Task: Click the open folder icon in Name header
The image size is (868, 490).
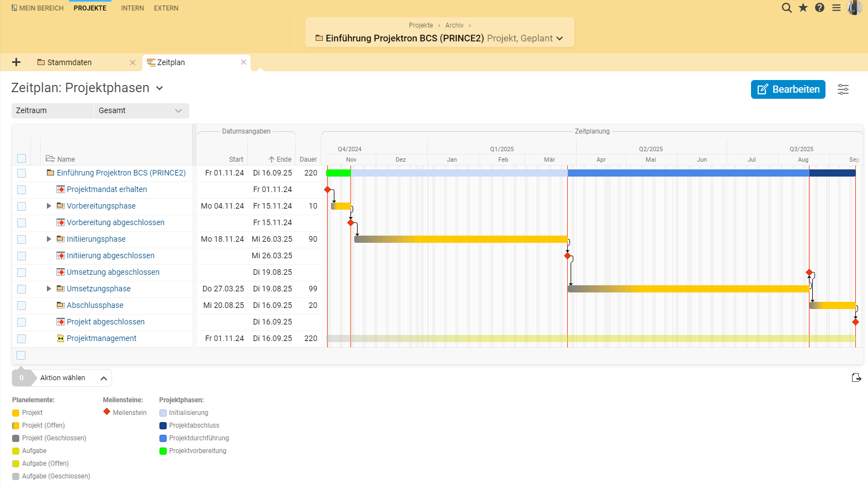Action: click(x=50, y=159)
